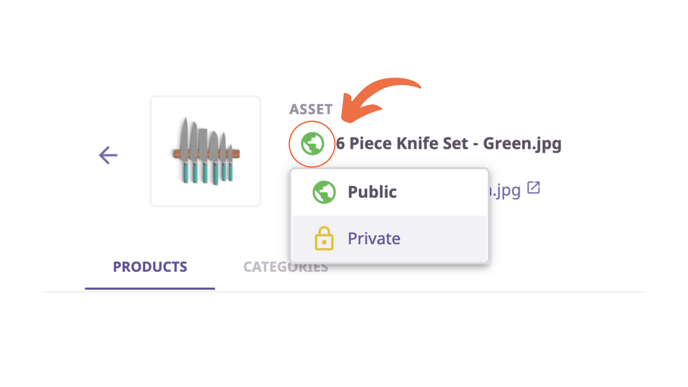Click the 'Private' text label
Screen dimensions: 688x387
click(374, 239)
